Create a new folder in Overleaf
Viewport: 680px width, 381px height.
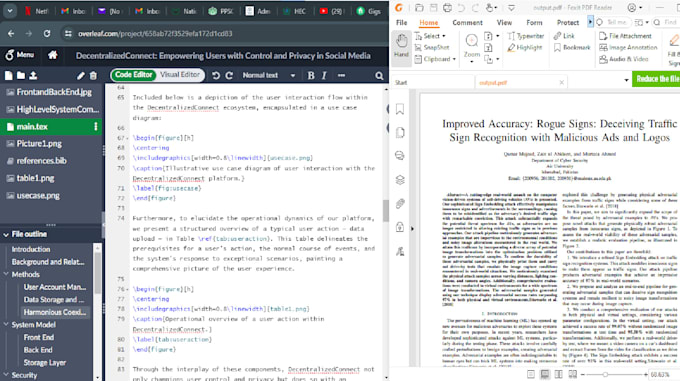tap(20, 75)
